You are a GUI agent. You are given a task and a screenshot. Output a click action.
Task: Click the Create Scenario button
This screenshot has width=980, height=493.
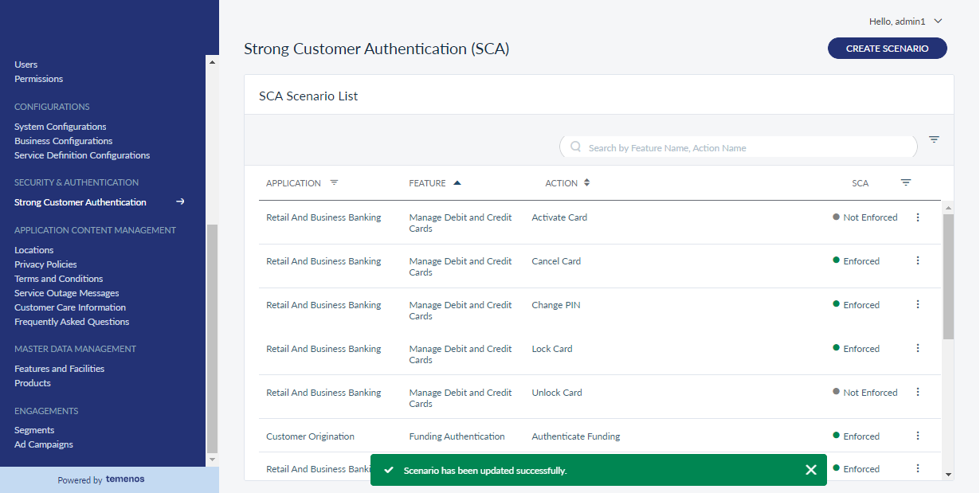[x=888, y=49]
